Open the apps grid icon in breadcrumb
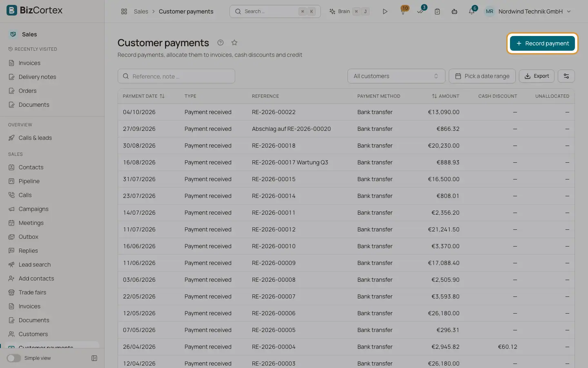Screen dimensions: 588x368 [x=124, y=11]
